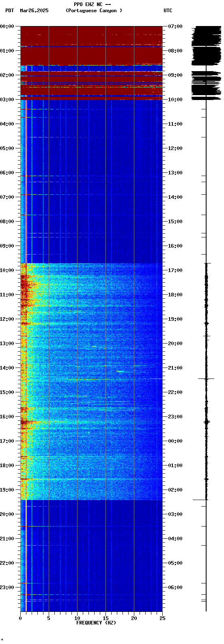Select the UTC axis "20:00" label
224x644 pixels.
point(175,344)
